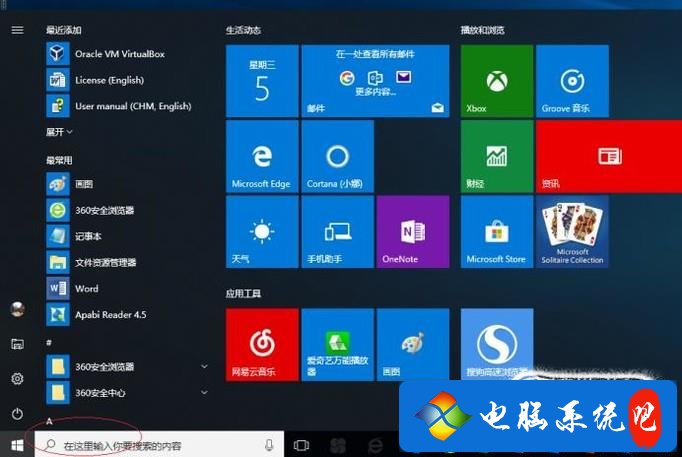The height and width of the screenshot is (457, 682).
Task: Click the taskbar search input box
Action: pyautogui.click(x=159, y=444)
